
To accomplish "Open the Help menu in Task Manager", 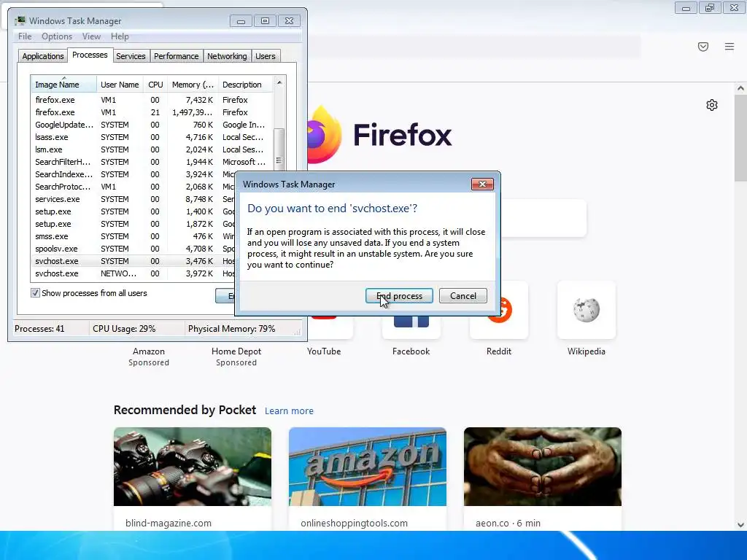I will point(120,36).
